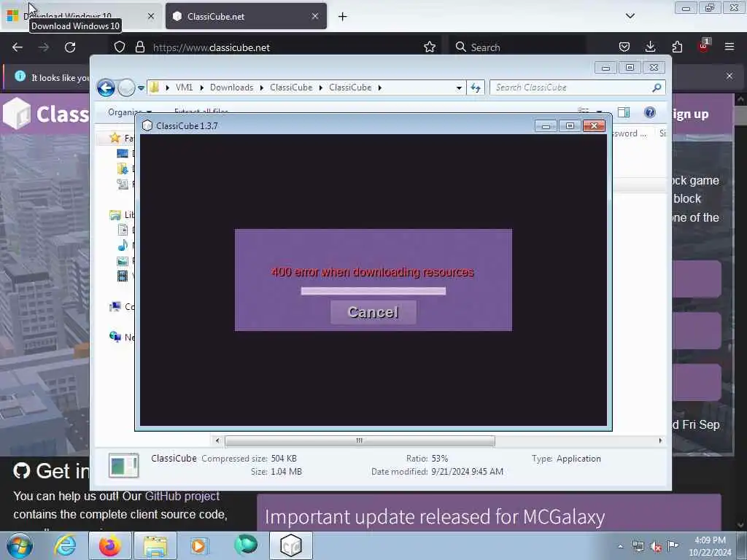Click the muted volume tray icon
This screenshot has height=560, width=747.
(656, 547)
